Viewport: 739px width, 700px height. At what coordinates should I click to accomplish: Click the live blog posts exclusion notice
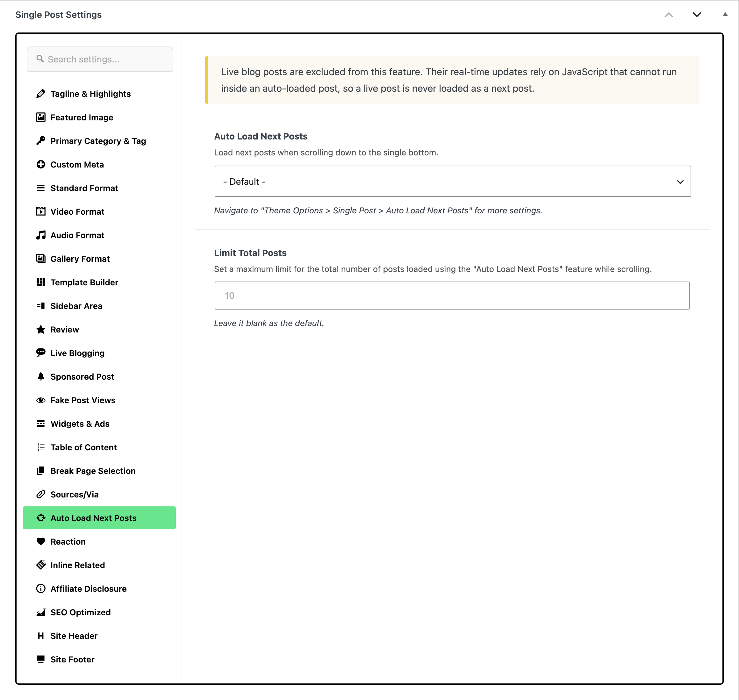[452, 80]
